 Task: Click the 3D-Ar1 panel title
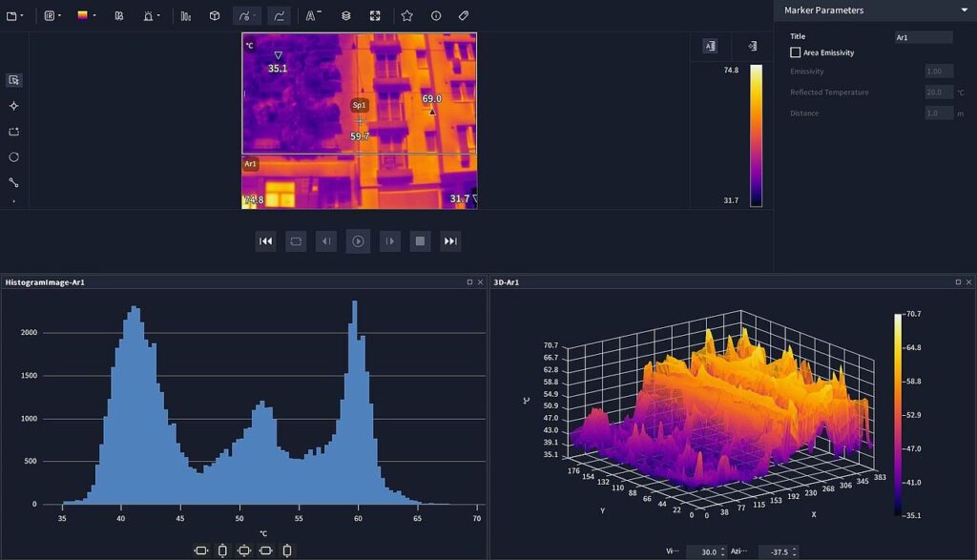click(507, 282)
